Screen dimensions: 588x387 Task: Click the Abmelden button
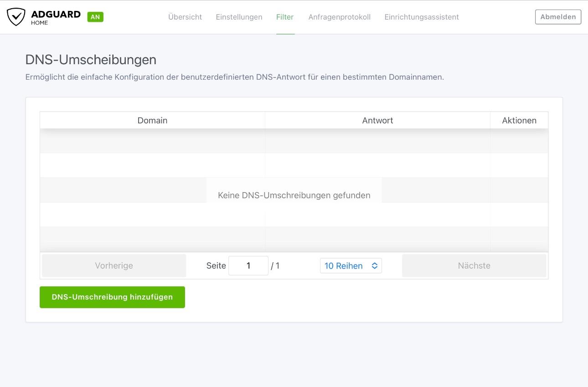coord(558,17)
